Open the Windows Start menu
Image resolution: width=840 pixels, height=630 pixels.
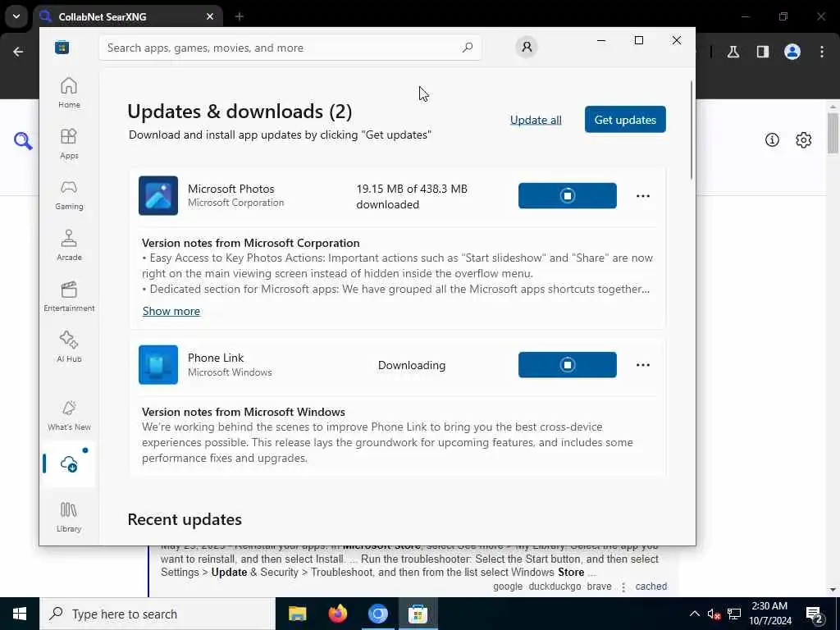20,614
